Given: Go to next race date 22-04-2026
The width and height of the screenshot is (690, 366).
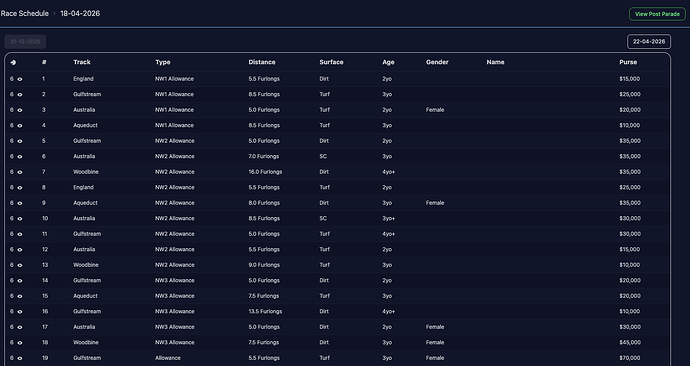Looking at the screenshot, I should (x=649, y=41).
